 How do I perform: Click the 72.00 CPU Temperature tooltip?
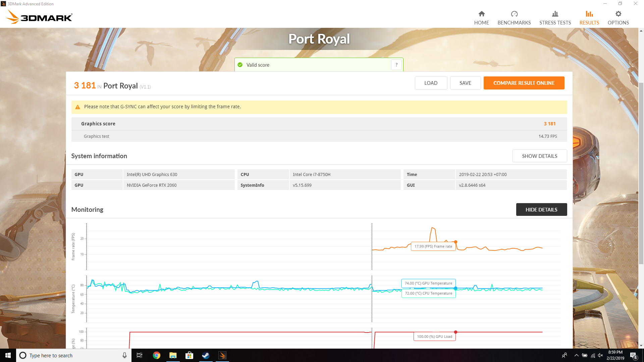(x=428, y=293)
